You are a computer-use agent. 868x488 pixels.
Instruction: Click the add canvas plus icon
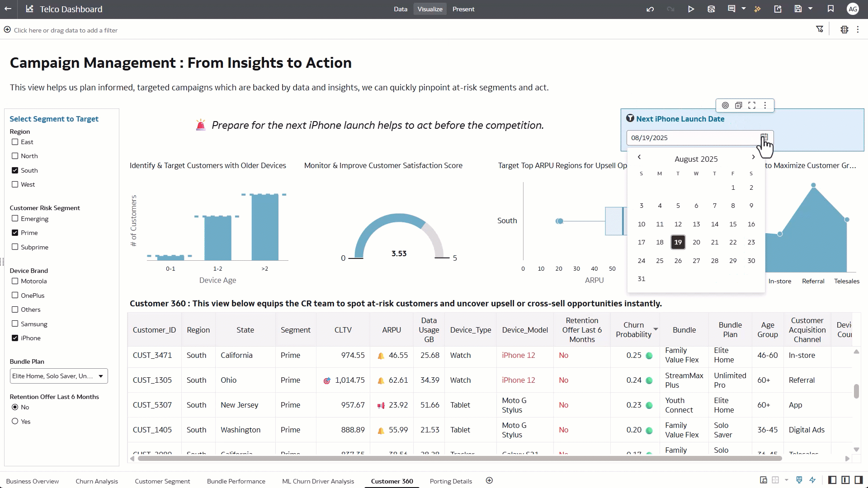point(489,481)
